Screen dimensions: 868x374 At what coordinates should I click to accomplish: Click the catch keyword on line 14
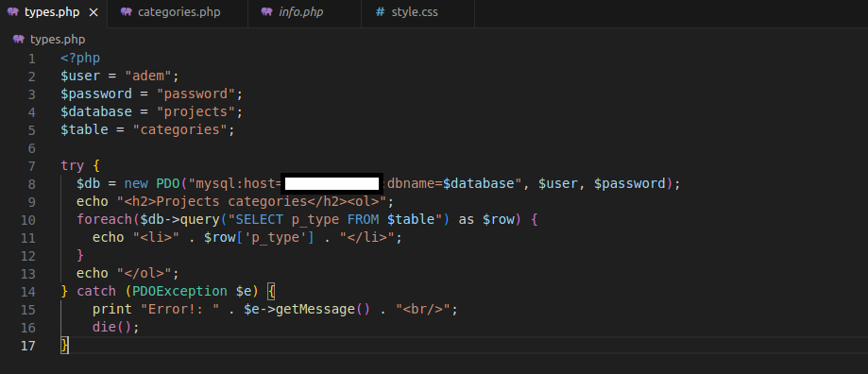(x=96, y=291)
